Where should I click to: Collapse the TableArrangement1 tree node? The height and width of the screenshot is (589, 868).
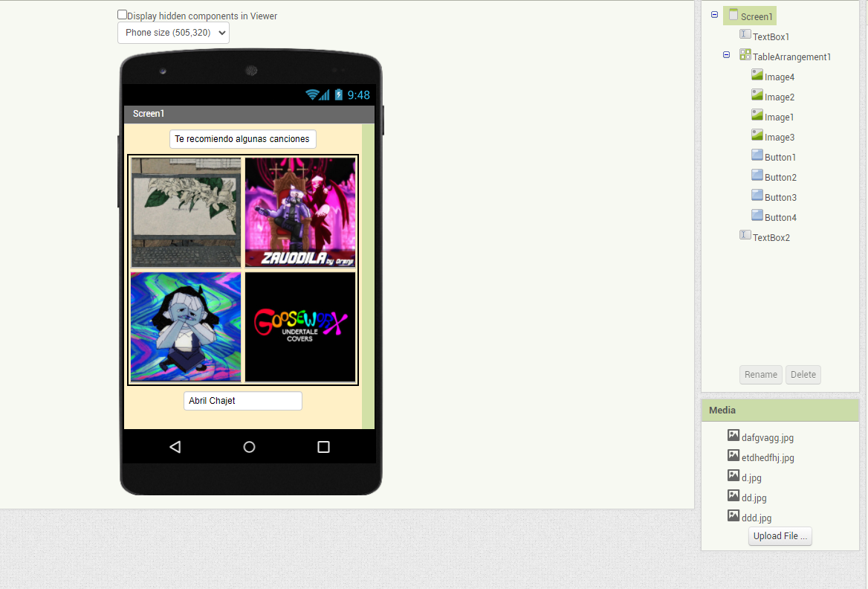click(726, 55)
